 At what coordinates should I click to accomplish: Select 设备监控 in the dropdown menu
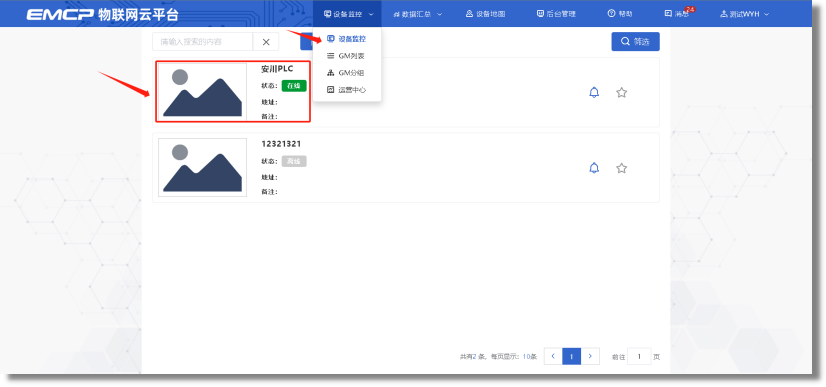[347, 38]
